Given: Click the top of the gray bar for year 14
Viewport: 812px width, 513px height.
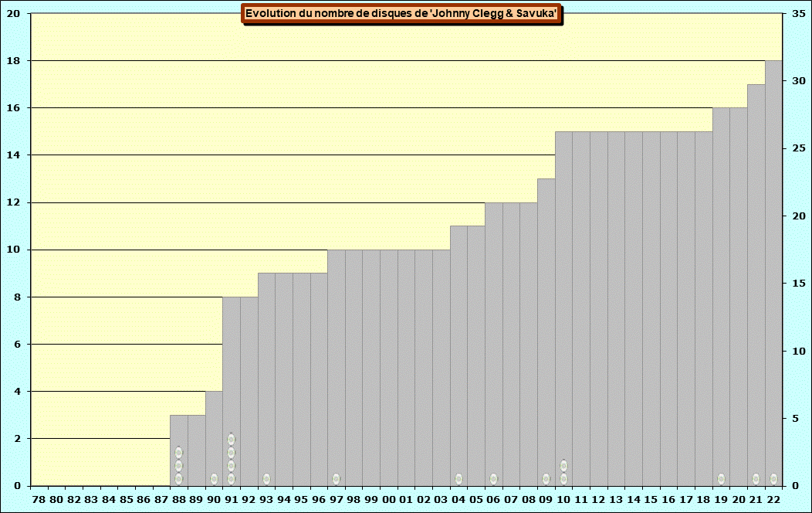Looking at the screenshot, I should pyautogui.click(x=633, y=133).
